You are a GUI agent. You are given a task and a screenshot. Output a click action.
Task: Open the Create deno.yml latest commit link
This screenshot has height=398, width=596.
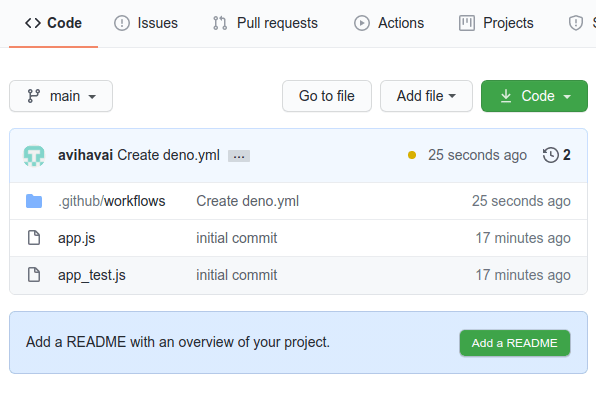(x=168, y=155)
